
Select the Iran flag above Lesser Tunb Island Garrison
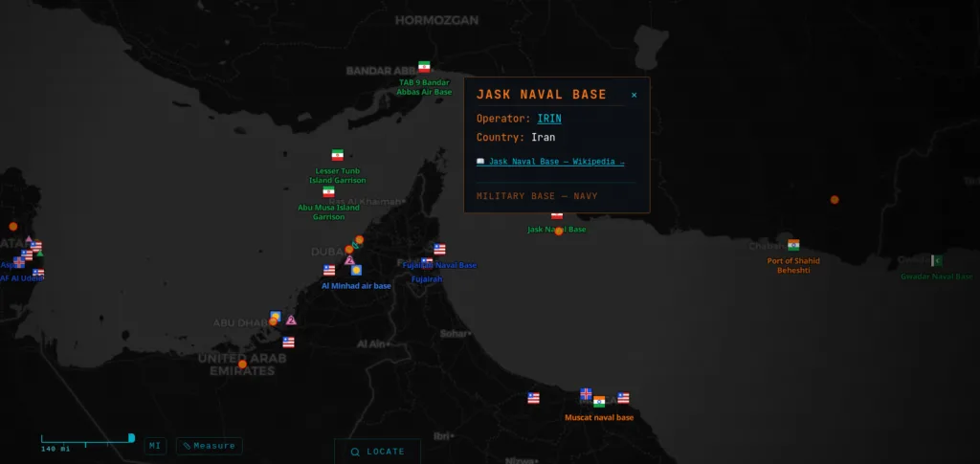(x=338, y=155)
